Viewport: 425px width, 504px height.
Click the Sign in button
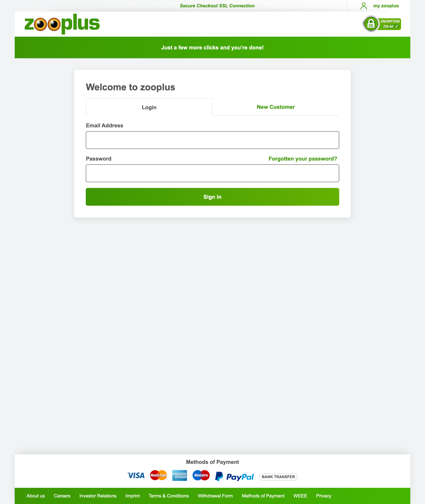(212, 197)
